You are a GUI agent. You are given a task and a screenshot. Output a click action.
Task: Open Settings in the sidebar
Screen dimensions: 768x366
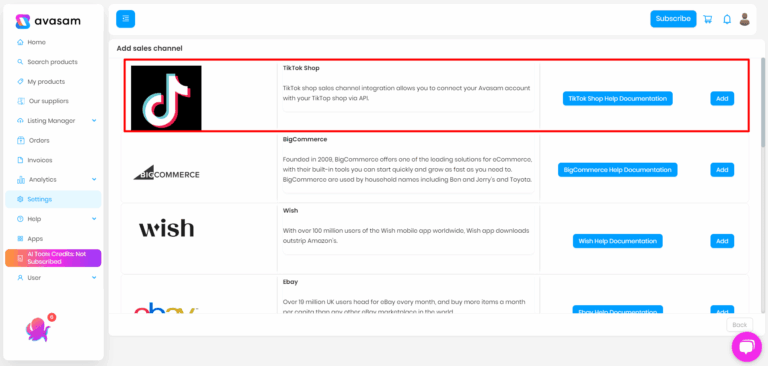click(x=53, y=199)
